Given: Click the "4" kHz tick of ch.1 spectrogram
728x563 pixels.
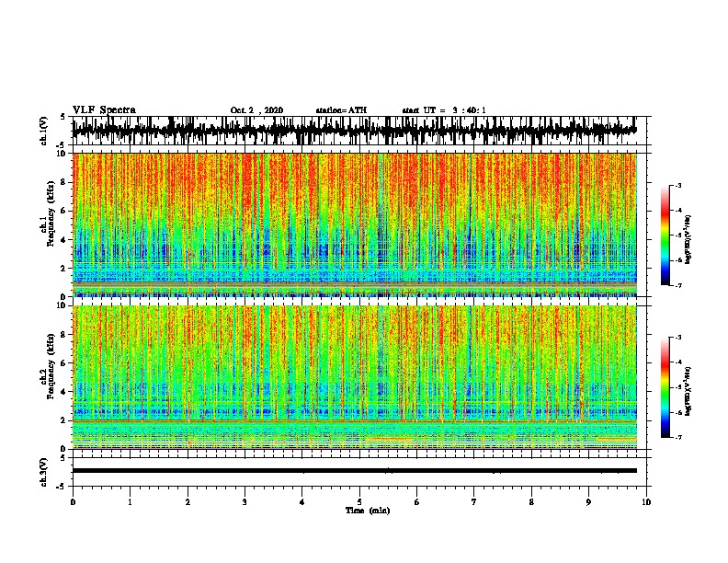Looking at the screenshot, I should pyautogui.click(x=63, y=240).
